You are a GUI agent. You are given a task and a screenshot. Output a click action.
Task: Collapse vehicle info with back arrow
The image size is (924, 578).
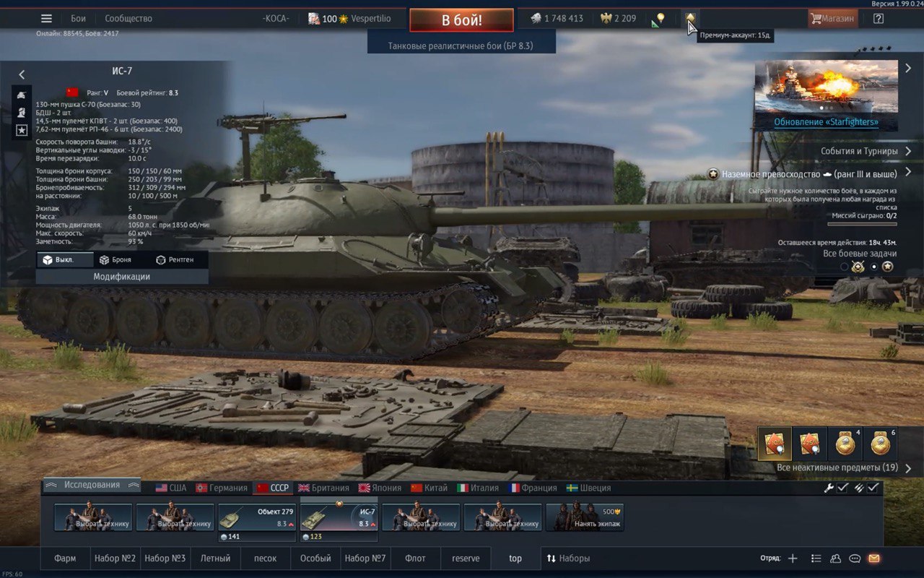click(22, 74)
